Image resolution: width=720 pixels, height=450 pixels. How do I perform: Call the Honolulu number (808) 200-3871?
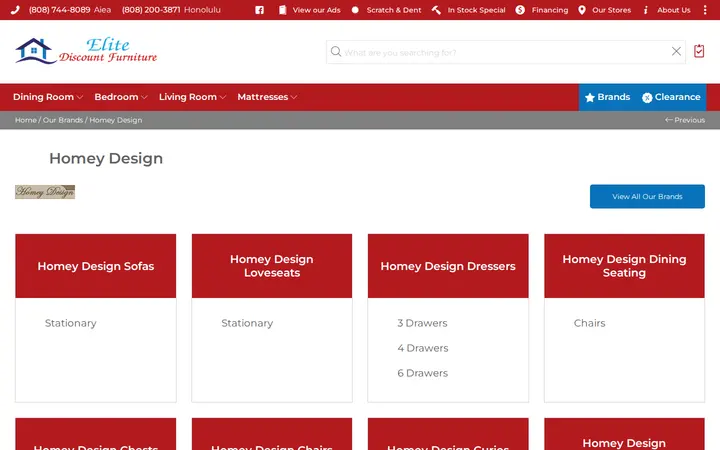pos(151,10)
